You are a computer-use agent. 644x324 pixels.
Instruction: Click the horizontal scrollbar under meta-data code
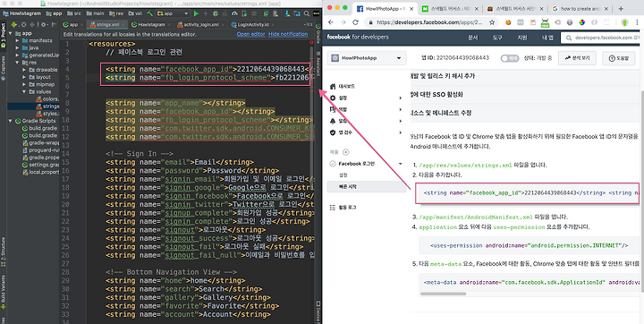(x=443, y=294)
